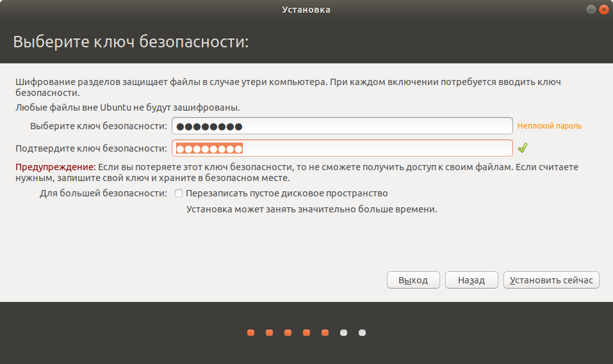Screen dimensions: 613x364
Task: Click the Установка title bar text
Action: pyautogui.click(x=306, y=10)
